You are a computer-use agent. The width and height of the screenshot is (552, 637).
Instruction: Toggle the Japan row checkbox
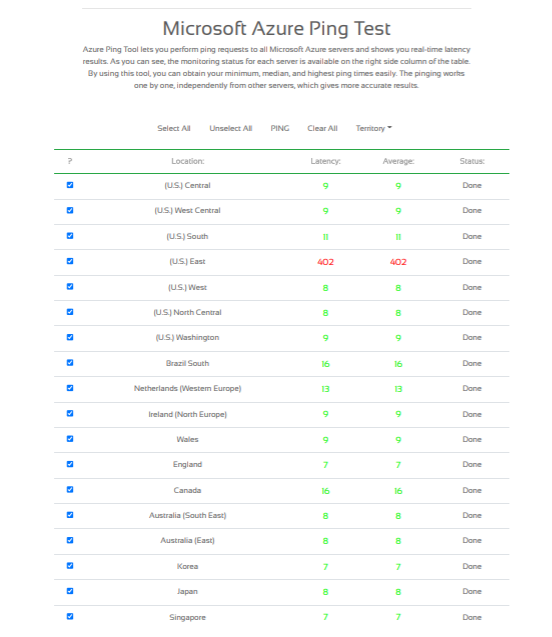tap(70, 591)
